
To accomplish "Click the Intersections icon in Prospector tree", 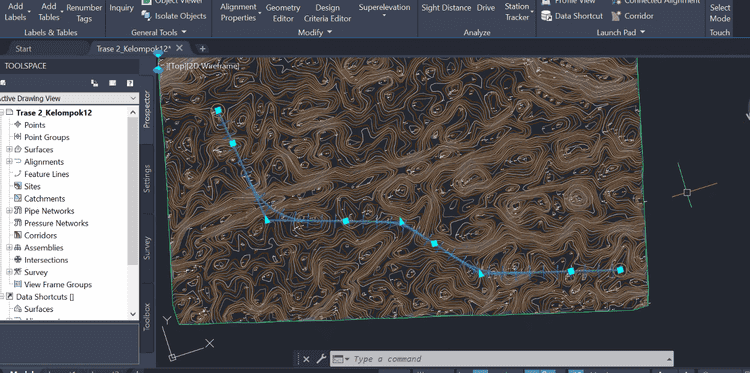I will 18,260.
